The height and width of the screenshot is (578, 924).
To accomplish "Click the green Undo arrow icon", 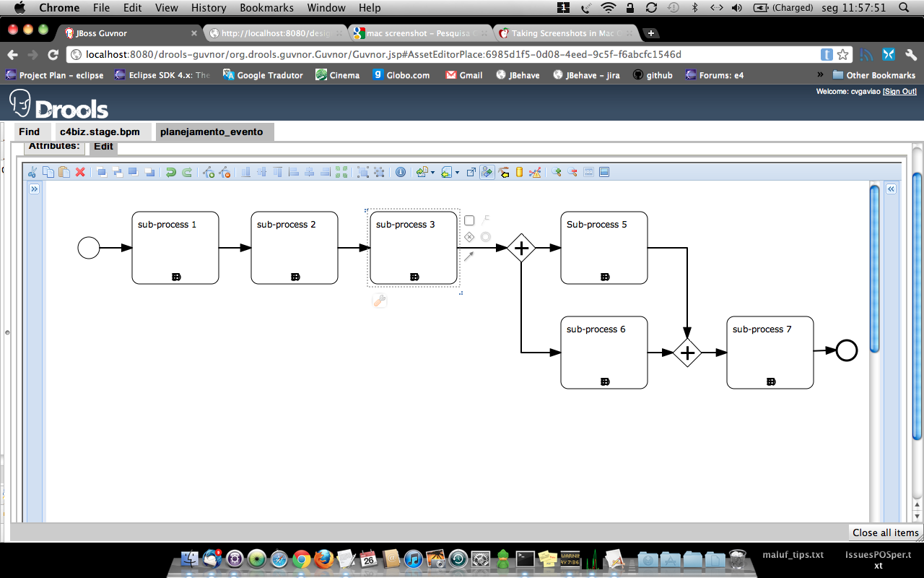I will 170,172.
